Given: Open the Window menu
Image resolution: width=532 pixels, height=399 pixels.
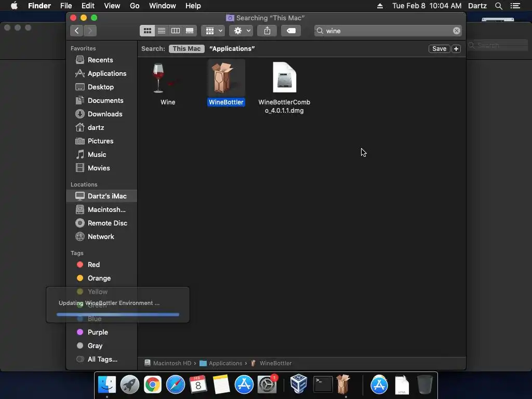Looking at the screenshot, I should click(x=163, y=6).
